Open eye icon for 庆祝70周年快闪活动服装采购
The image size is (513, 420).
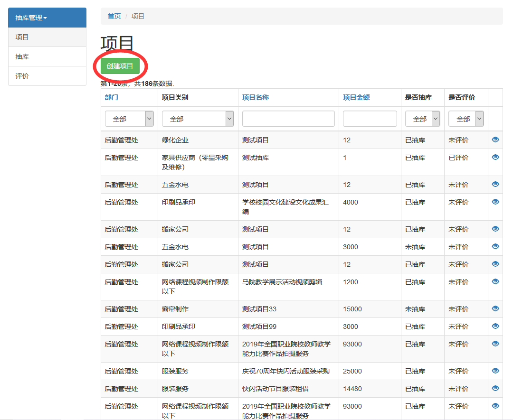point(495,371)
